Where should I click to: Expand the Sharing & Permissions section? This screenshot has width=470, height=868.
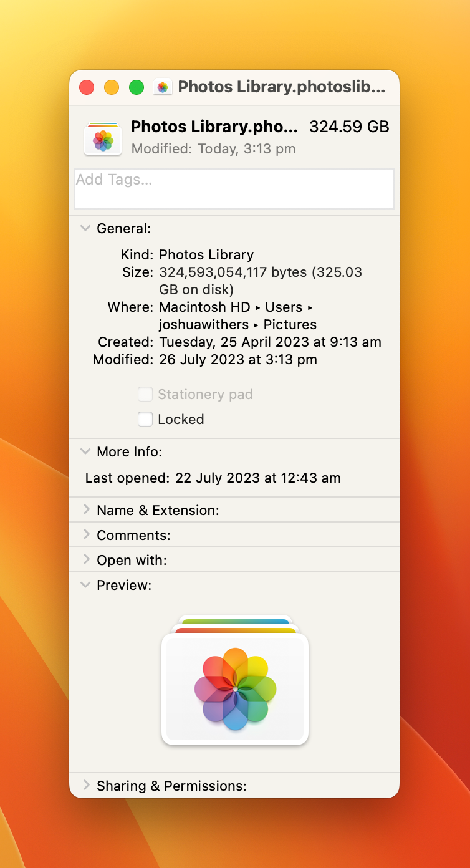(x=86, y=785)
